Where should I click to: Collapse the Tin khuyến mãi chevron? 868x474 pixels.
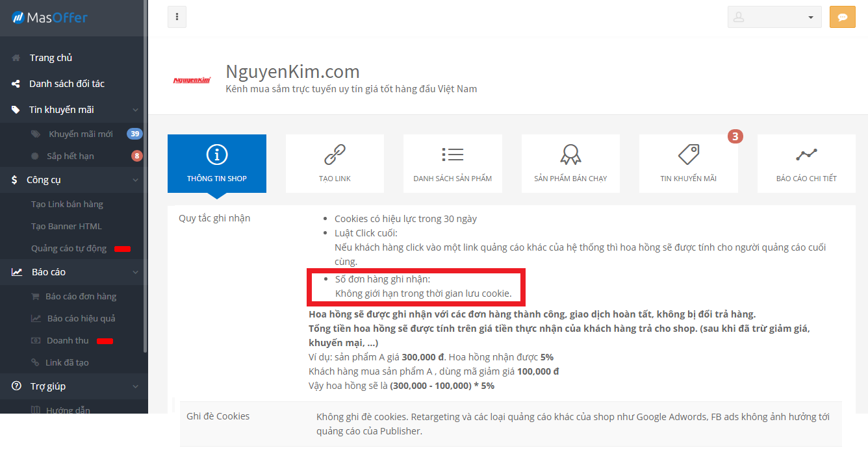pos(135,110)
